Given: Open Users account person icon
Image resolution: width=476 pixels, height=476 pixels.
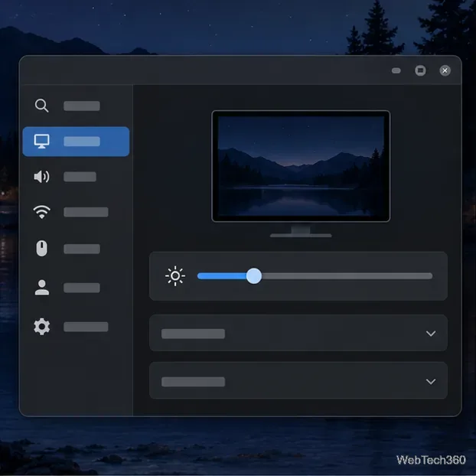Looking at the screenshot, I should [x=41, y=288].
